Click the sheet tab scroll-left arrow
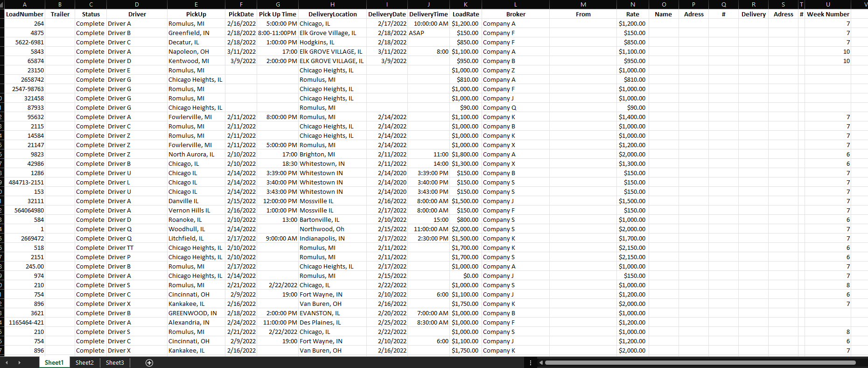 coord(7,363)
